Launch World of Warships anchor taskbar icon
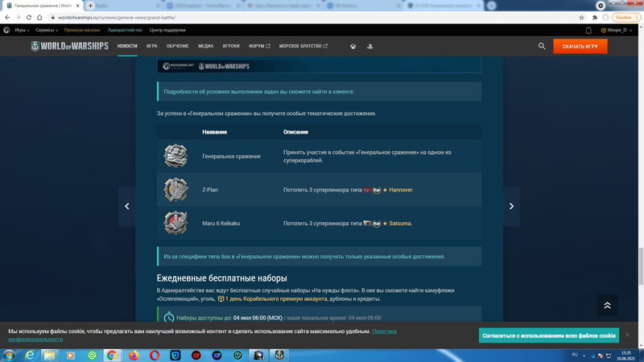The height and width of the screenshot is (362, 644). point(279,356)
